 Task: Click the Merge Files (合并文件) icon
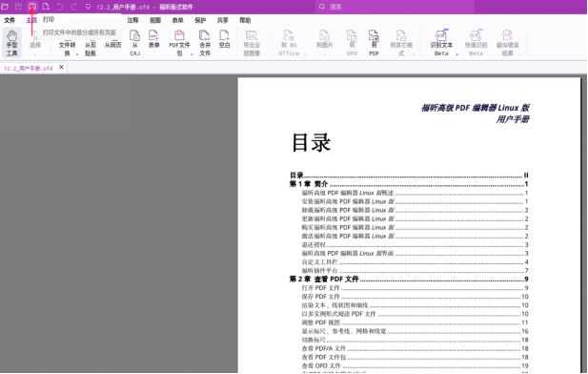click(x=205, y=43)
